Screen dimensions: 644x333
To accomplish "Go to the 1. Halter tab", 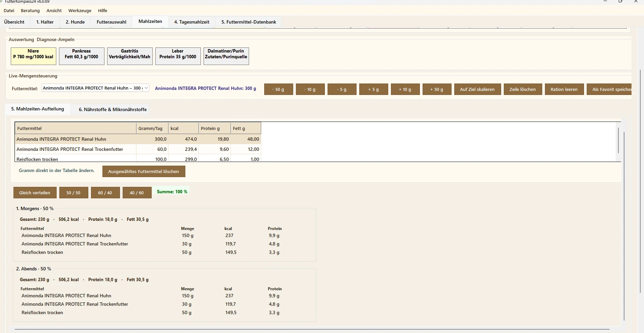I will pos(45,22).
